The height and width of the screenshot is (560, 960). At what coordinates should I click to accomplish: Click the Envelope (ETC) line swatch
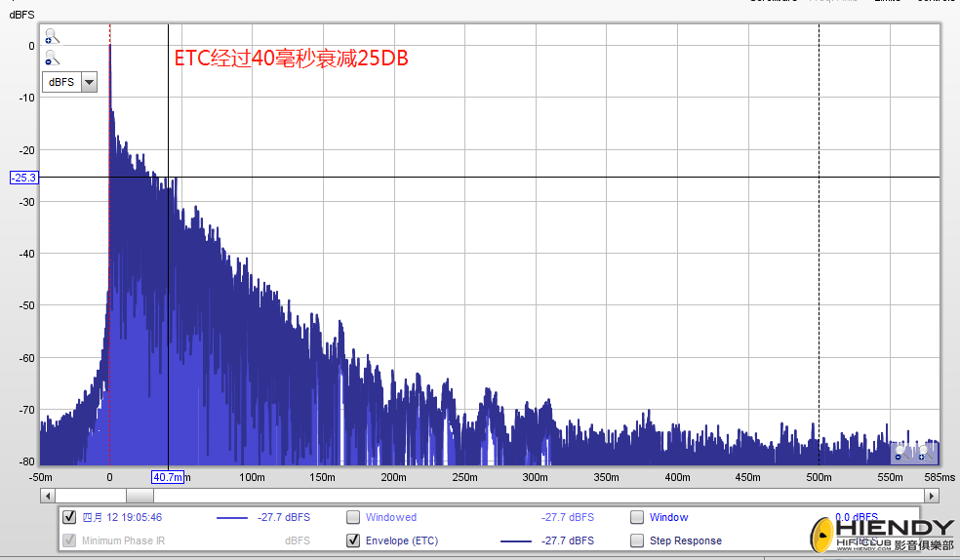pos(516,540)
